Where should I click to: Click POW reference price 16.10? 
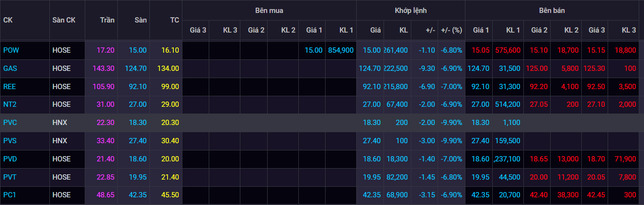pos(170,50)
